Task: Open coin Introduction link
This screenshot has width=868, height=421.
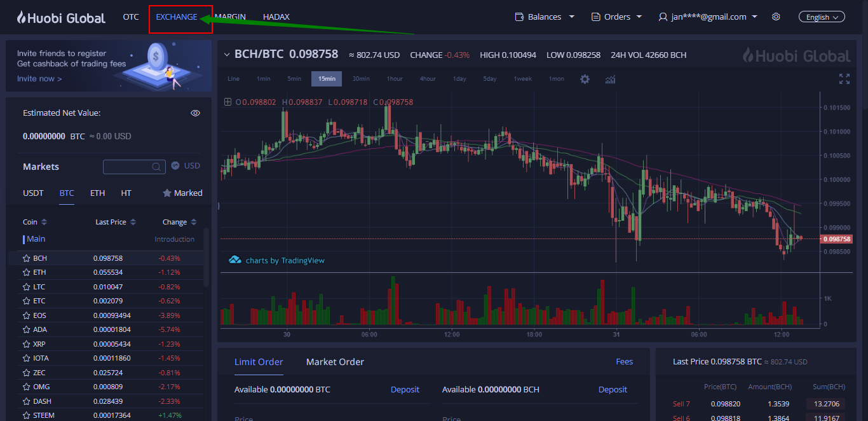Action: [175, 239]
